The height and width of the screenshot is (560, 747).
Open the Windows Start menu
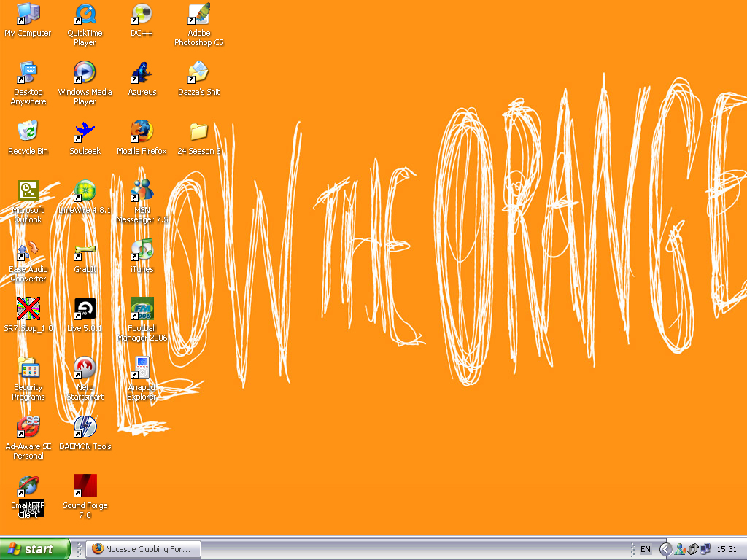coord(35,549)
